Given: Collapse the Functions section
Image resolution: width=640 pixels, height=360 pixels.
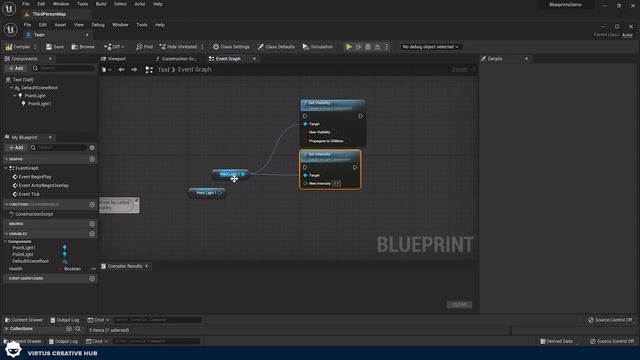Looking at the screenshot, I should (x=7, y=204).
